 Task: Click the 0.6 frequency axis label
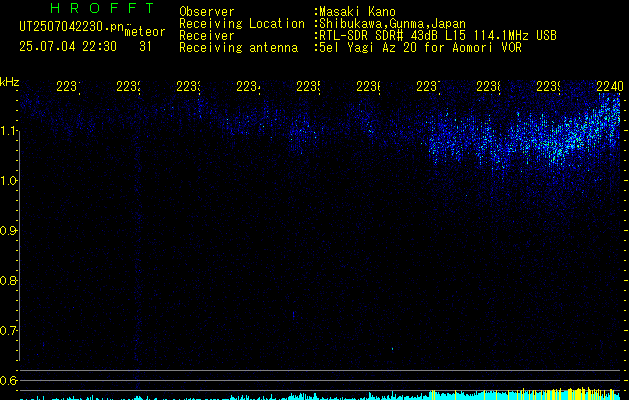8,380
